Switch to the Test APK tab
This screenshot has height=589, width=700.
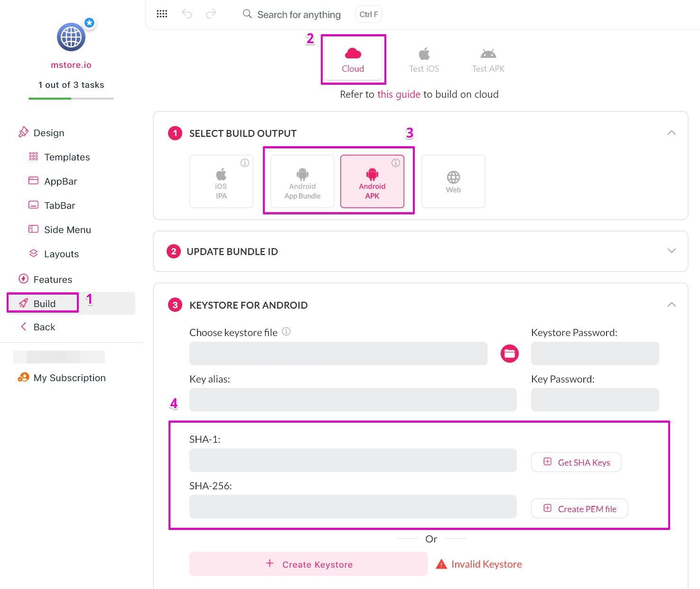pos(488,60)
